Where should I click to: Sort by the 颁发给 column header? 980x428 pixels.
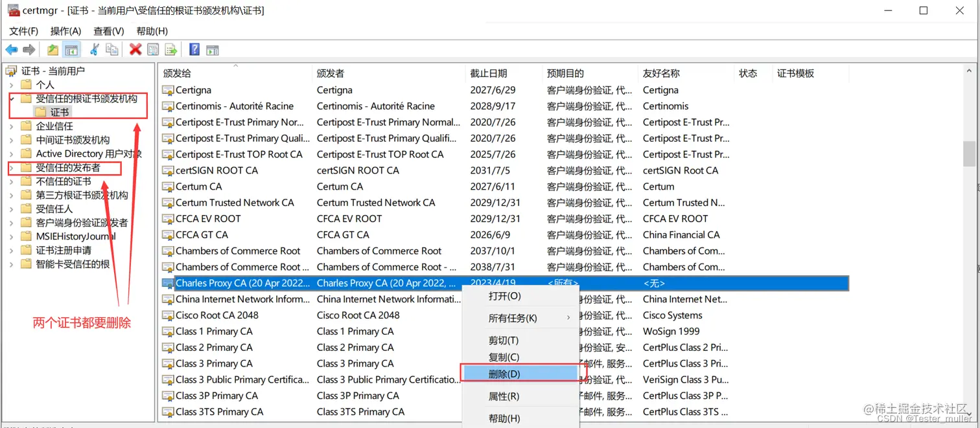235,73
